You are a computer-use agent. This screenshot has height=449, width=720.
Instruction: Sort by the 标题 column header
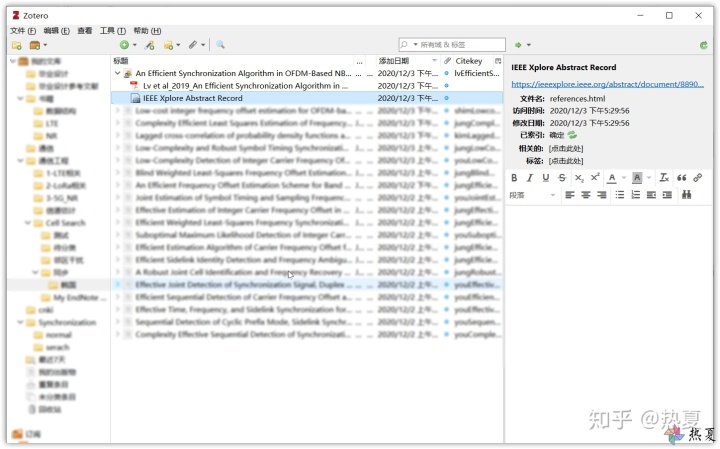(232, 61)
